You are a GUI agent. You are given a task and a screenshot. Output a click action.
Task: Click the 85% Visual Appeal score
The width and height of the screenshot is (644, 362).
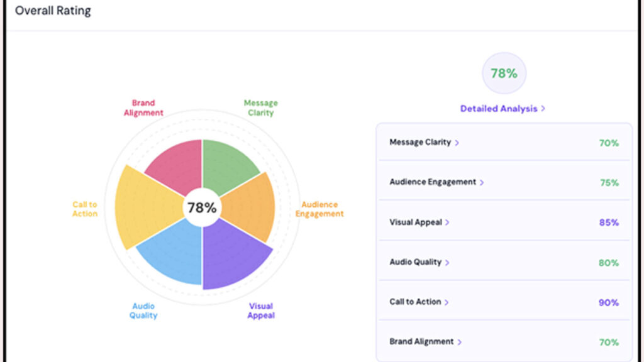click(x=608, y=222)
